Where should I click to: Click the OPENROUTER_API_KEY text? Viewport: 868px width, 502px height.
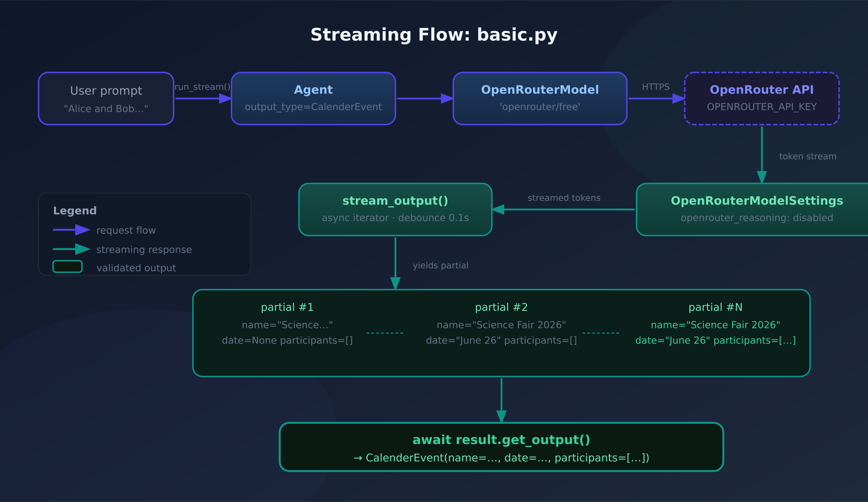pyautogui.click(x=762, y=107)
